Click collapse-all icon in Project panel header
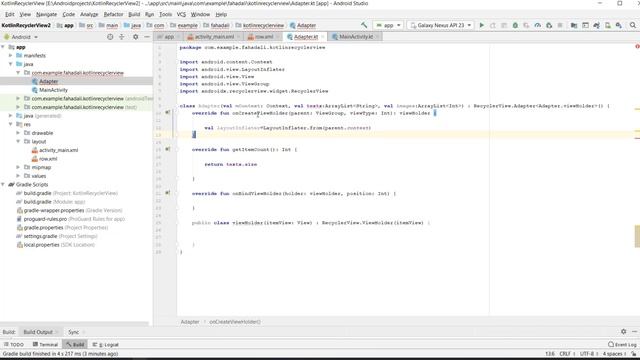The height and width of the screenshot is (360, 640). 122,37
